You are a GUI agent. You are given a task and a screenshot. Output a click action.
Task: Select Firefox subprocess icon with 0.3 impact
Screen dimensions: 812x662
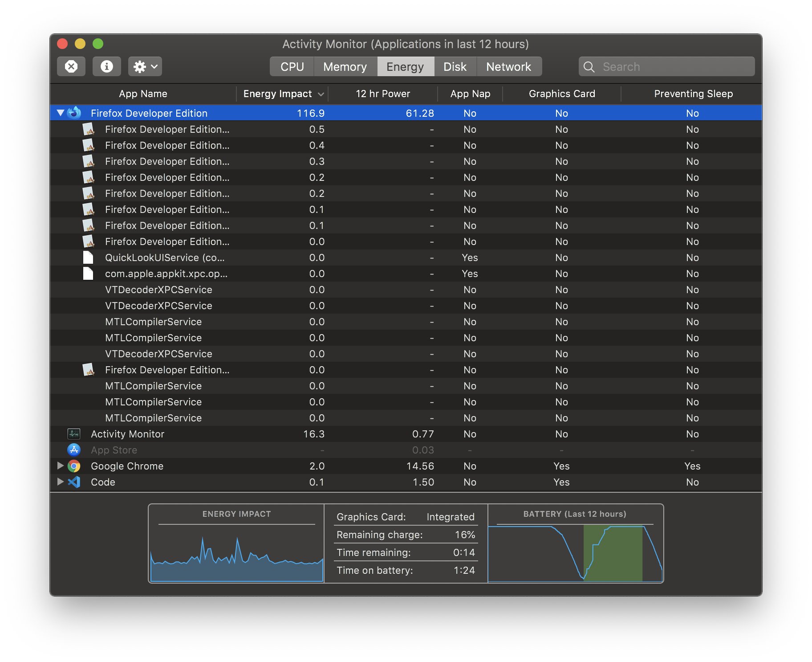tap(89, 161)
